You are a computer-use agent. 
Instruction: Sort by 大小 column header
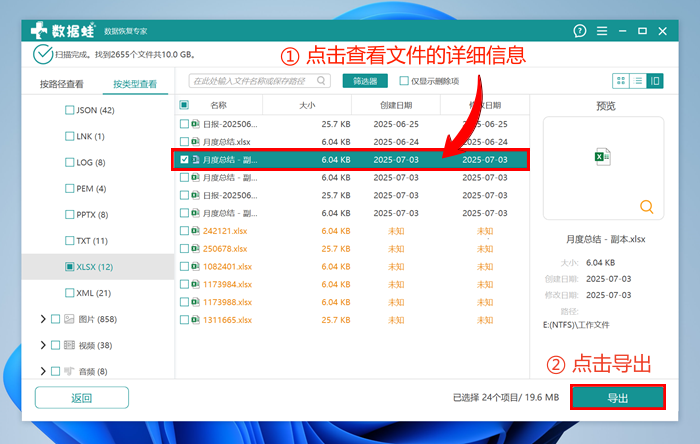point(307,105)
